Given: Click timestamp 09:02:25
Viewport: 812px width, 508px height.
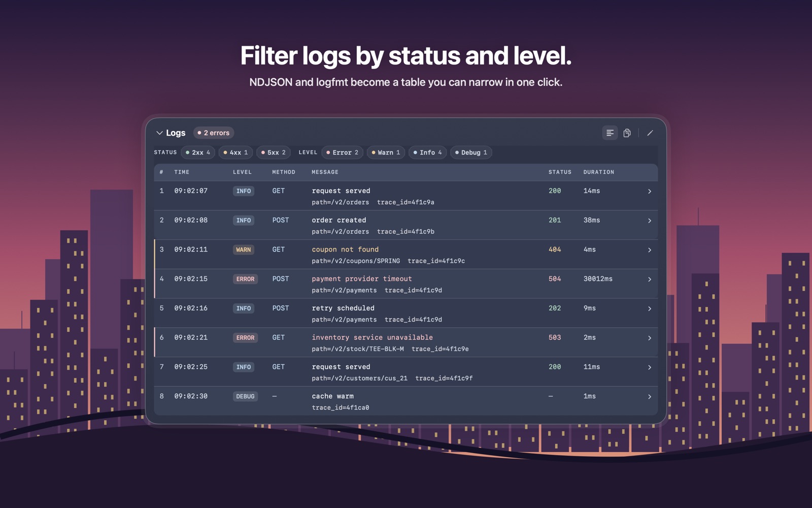Looking at the screenshot, I should 191,367.
